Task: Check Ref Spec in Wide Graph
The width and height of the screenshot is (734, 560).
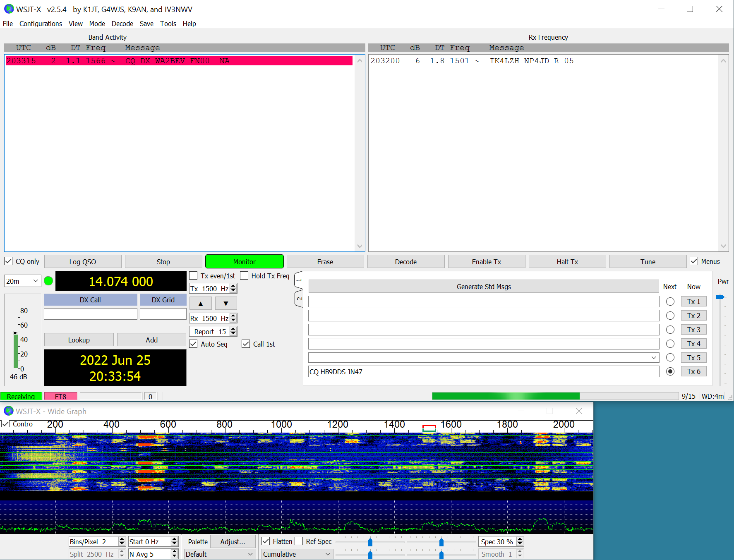Action: (299, 541)
